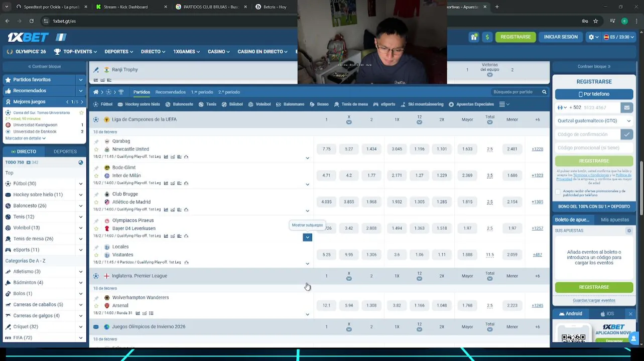Click Guardar/cargar eventos link
644x361 pixels.
click(x=594, y=301)
